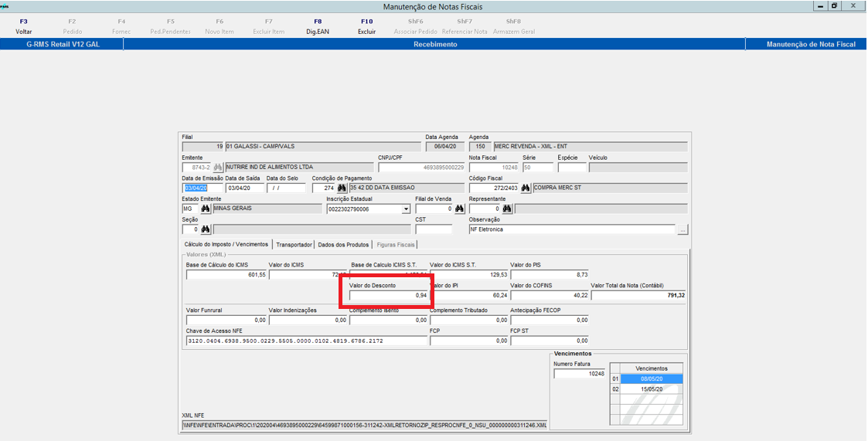
Task: Select the NUTRIRE IND DE ALIMENTOS LTDA text
Action: 270,167
